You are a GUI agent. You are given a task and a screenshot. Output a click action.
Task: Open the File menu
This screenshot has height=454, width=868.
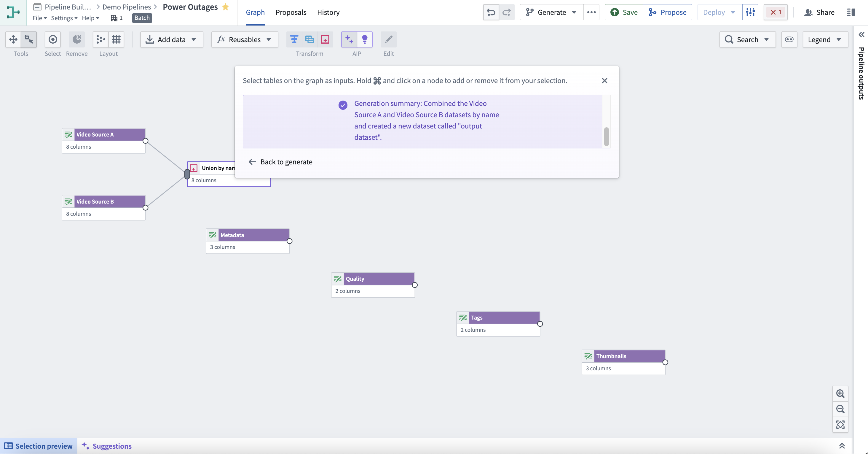(39, 18)
